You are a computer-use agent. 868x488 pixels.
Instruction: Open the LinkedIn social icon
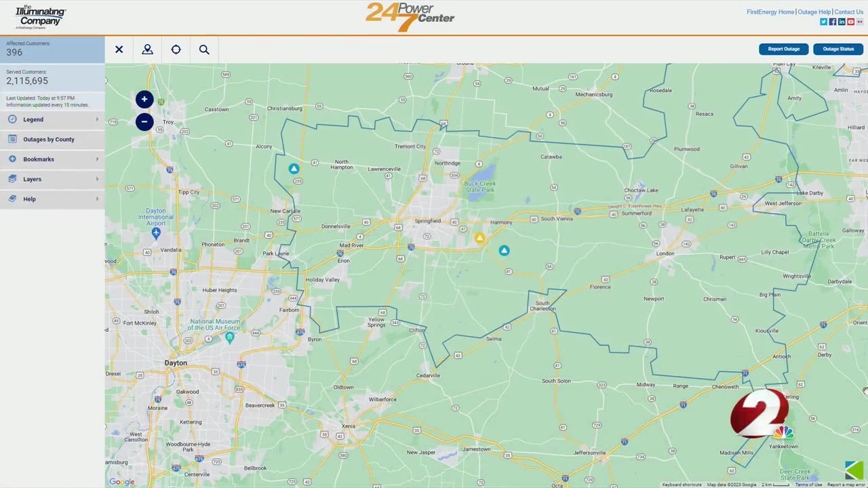coord(842,22)
